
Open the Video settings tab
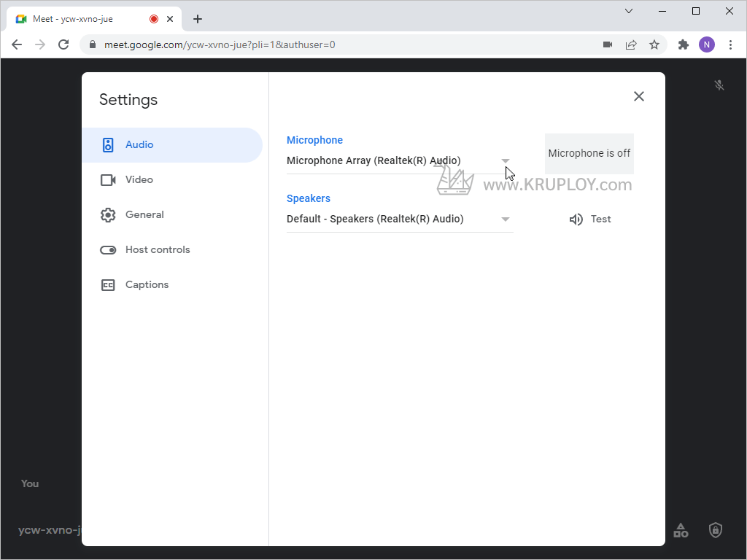pos(139,179)
